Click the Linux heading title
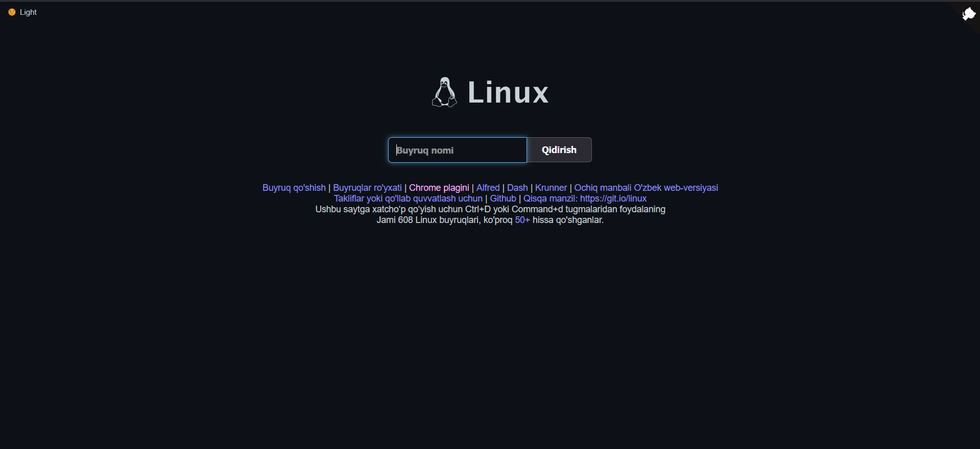The height and width of the screenshot is (449, 980). pyautogui.click(x=508, y=92)
